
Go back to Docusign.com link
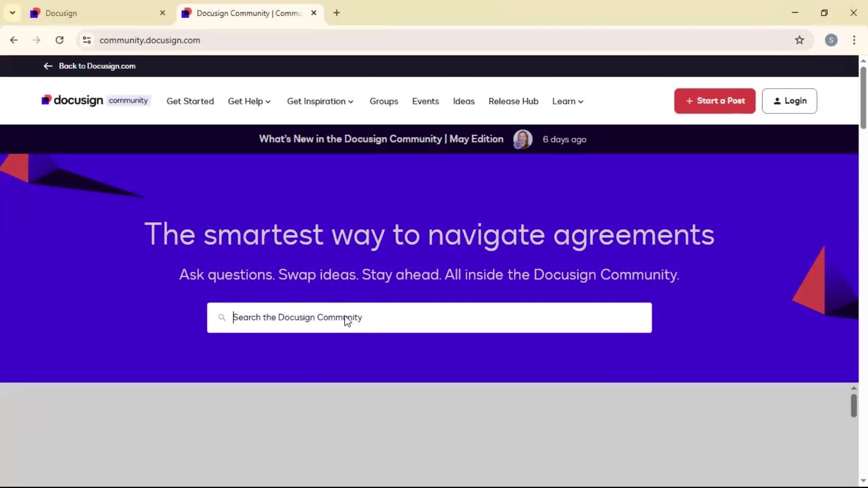(x=90, y=66)
